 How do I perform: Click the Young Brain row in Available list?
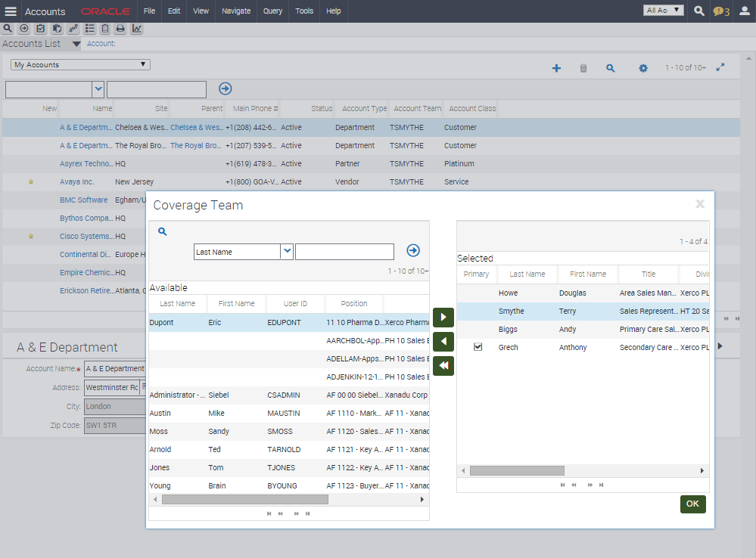tap(289, 485)
